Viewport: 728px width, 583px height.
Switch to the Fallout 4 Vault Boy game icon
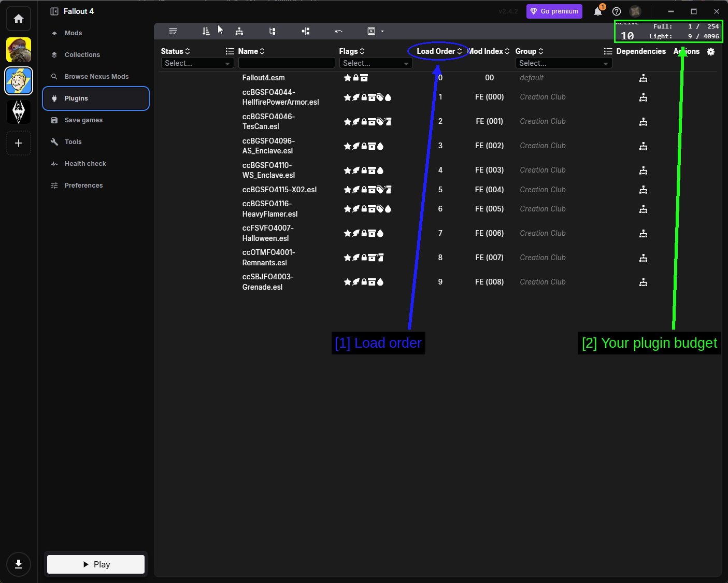[19, 81]
